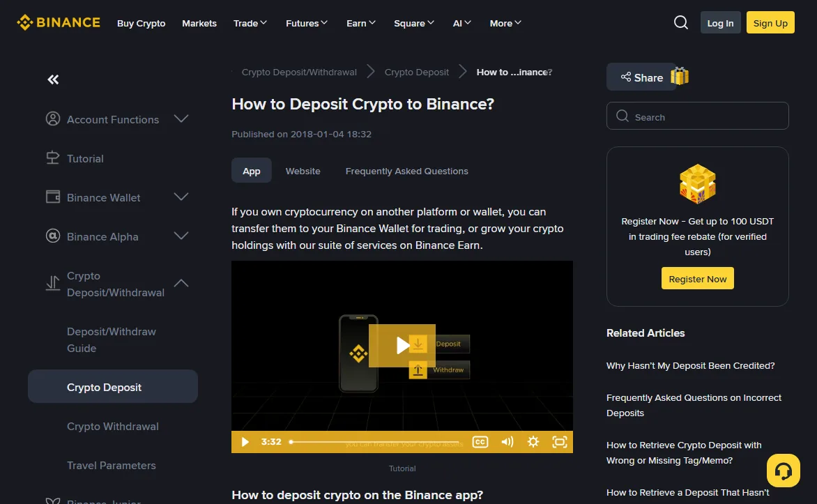Click the 'Published on 2018-01-04 18:32' text
The height and width of the screenshot is (504, 817).
coord(301,134)
